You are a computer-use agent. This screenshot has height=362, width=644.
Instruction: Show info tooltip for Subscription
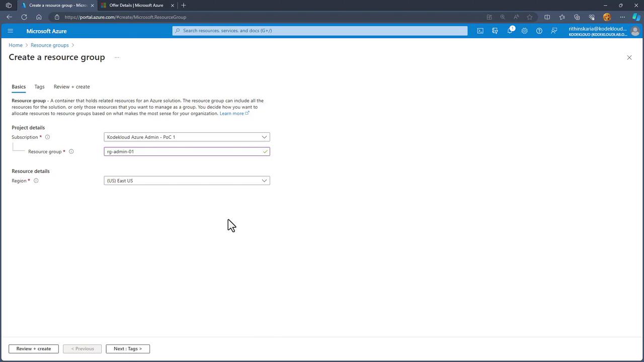(47, 137)
